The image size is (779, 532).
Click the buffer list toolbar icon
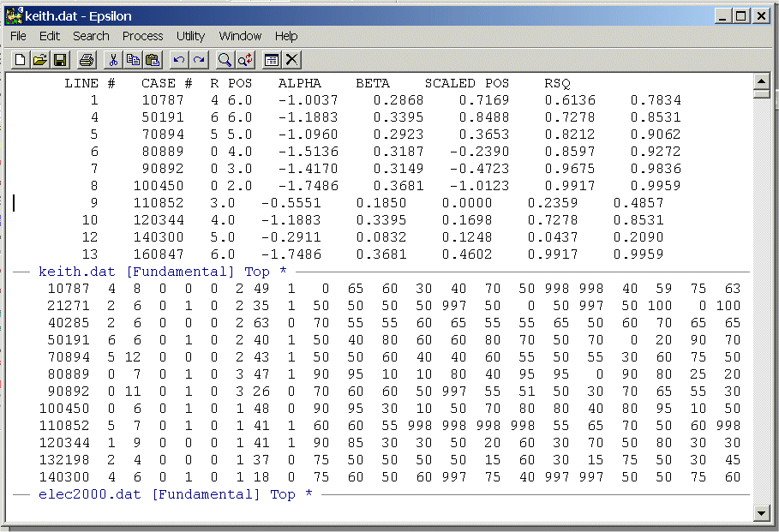coord(272,59)
